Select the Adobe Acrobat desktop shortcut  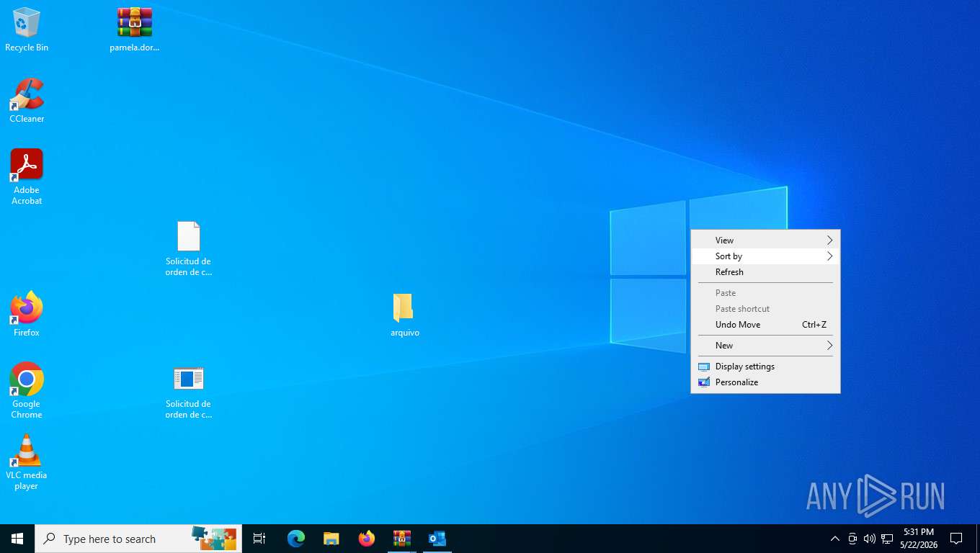[x=27, y=176]
